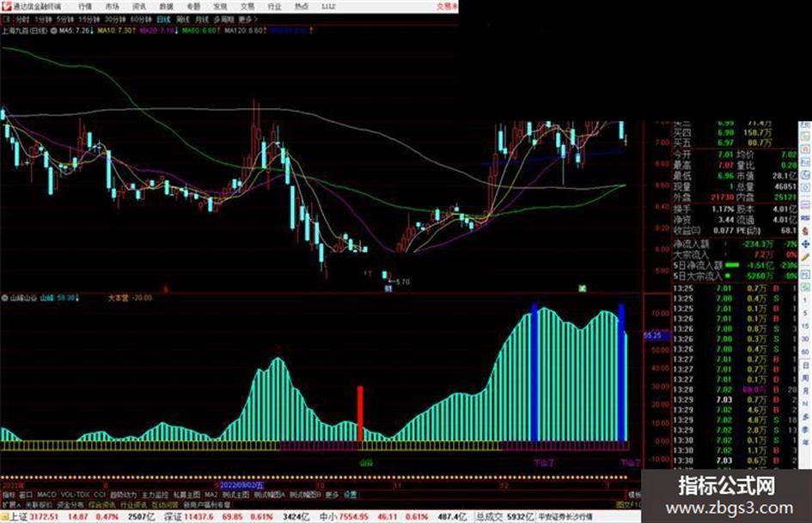Viewport: 812px width, 523px height.
Task: Click the 窗口 tab in bottom indicator bar
Action: pyautogui.click(x=26, y=495)
